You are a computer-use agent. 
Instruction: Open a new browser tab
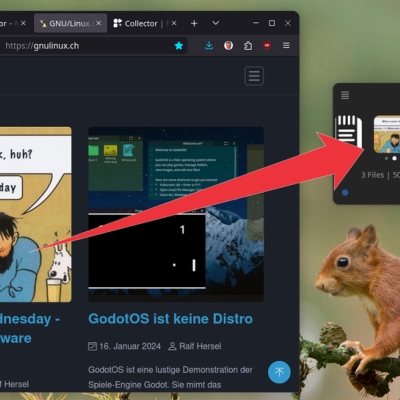pos(194,23)
